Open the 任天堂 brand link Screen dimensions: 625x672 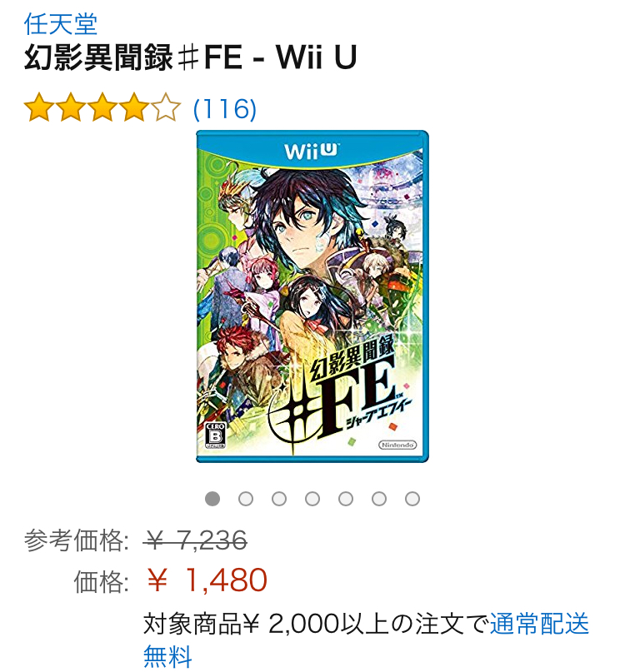pyautogui.click(x=61, y=24)
